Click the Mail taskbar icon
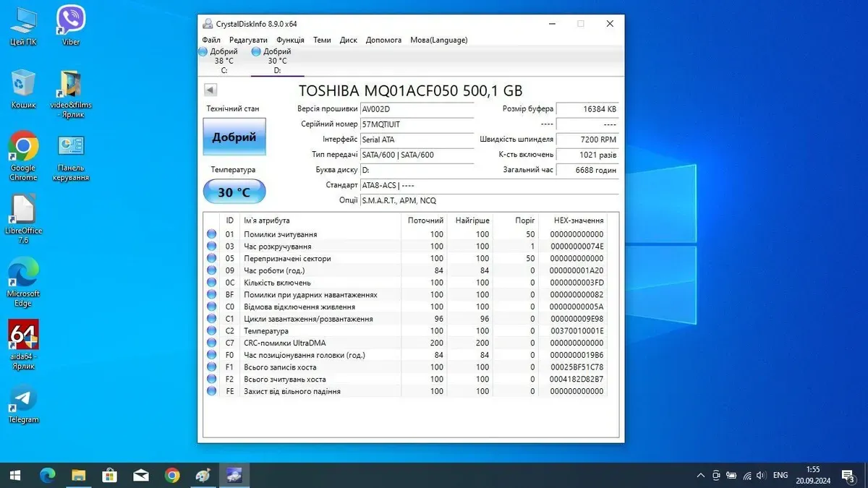 [141, 475]
